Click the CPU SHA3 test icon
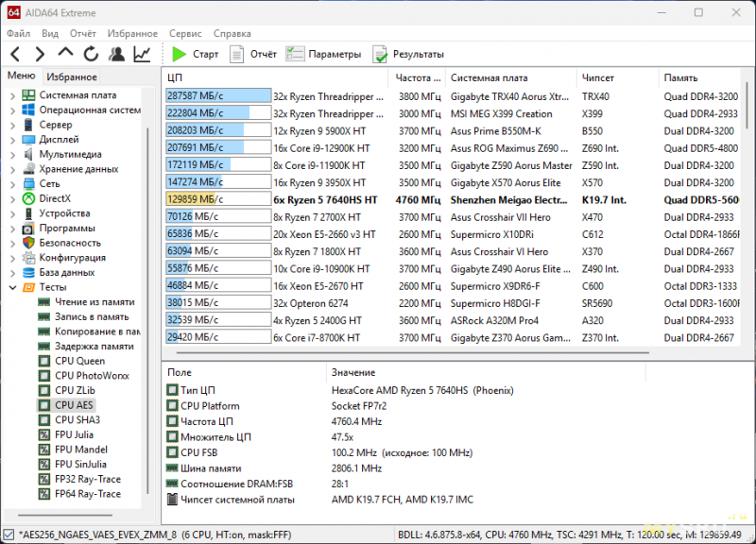The width and height of the screenshot is (756, 544). 43,420
